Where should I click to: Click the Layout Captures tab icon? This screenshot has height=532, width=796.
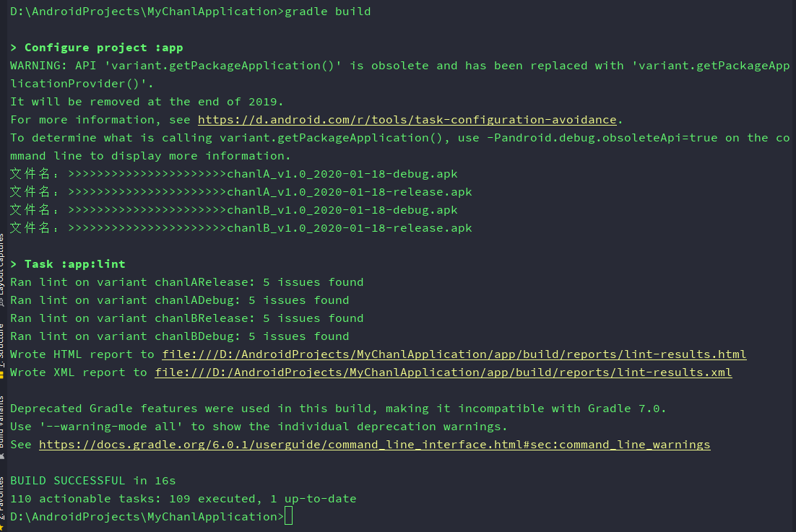[x=2, y=302]
